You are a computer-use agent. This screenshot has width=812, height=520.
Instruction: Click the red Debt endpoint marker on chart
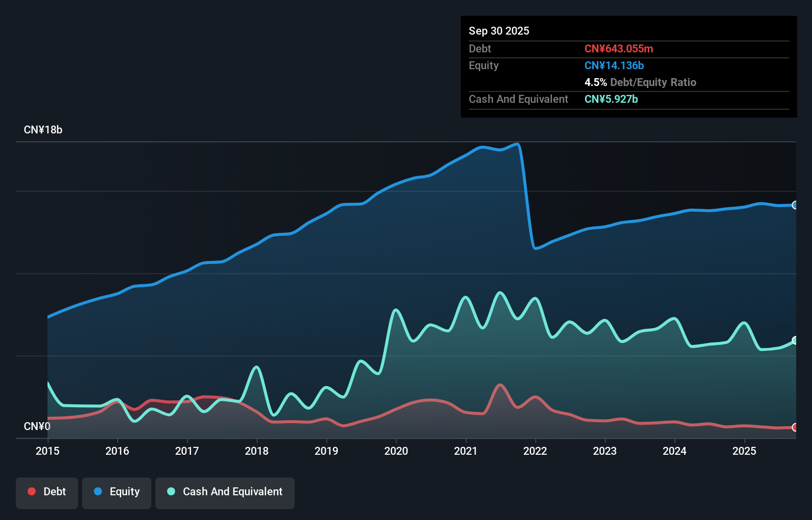pyautogui.click(x=795, y=427)
